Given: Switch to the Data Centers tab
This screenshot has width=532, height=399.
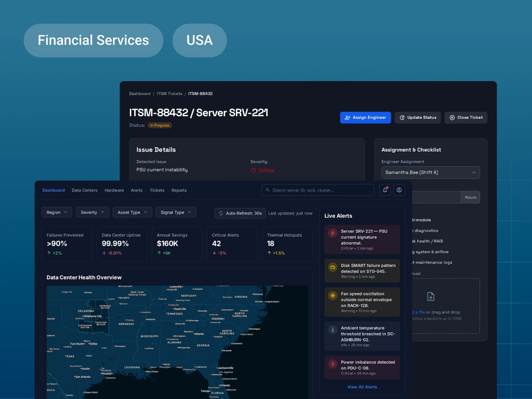Looking at the screenshot, I should coord(84,190).
